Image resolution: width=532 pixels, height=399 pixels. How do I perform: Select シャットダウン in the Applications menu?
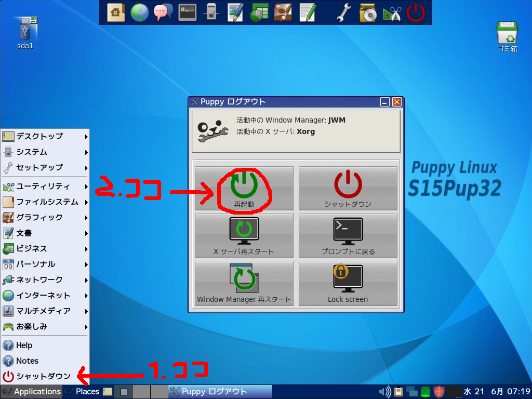pyautogui.click(x=45, y=377)
